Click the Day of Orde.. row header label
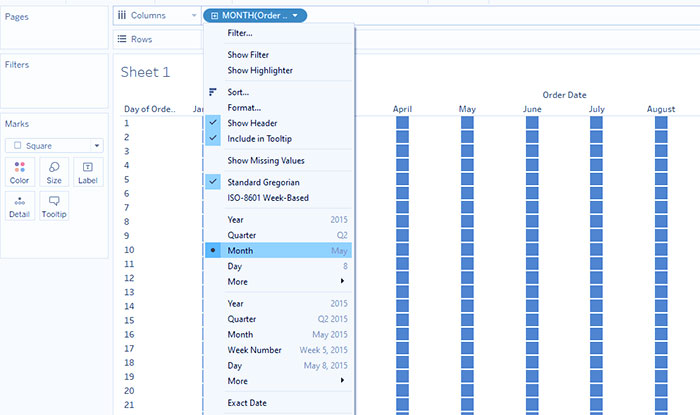 (150, 109)
